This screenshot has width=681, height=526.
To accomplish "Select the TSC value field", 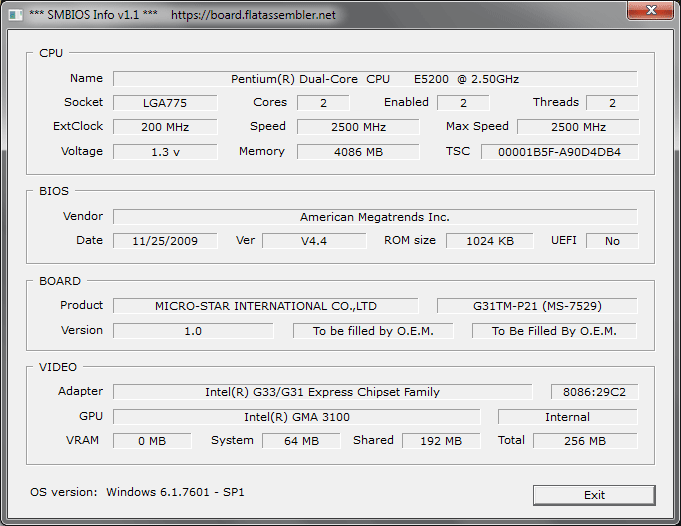I will coord(559,152).
